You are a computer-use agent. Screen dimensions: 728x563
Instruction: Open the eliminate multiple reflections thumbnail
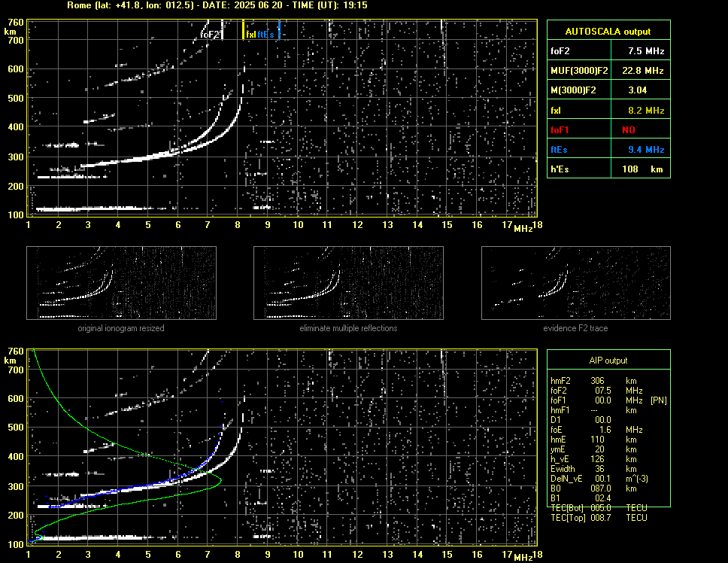point(348,283)
